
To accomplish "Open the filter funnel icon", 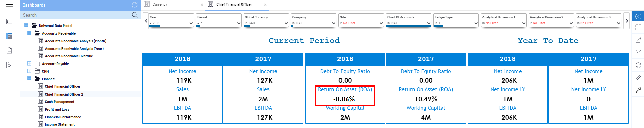I will click(638, 53).
